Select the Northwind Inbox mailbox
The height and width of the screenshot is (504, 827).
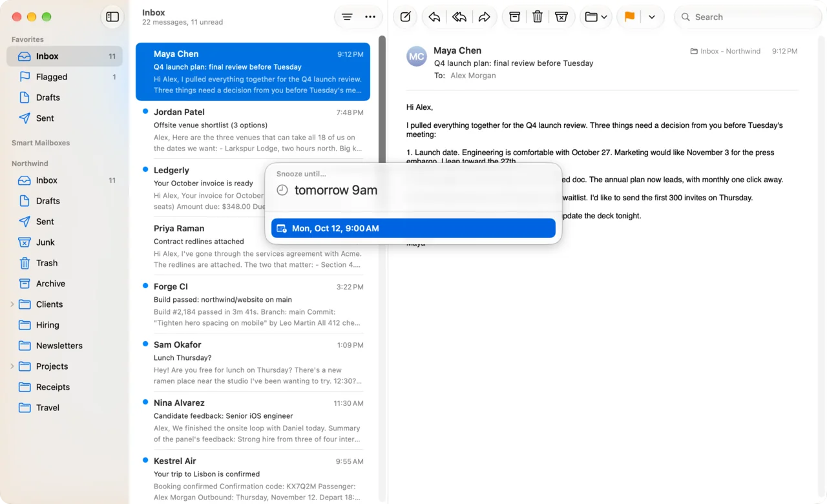click(65, 180)
